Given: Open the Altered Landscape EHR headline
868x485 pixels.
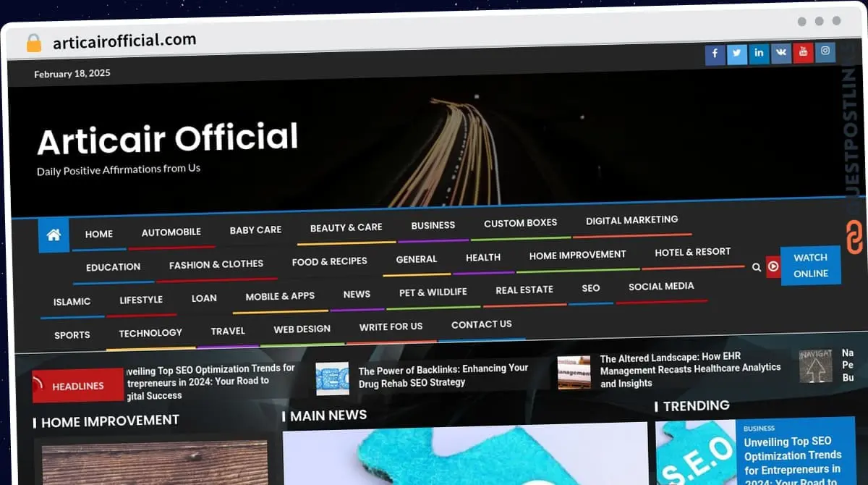Looking at the screenshot, I should pyautogui.click(x=690, y=371).
